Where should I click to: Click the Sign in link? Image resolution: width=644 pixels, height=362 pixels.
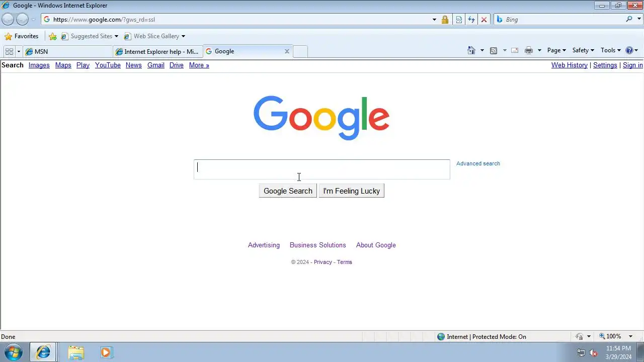[x=632, y=65]
